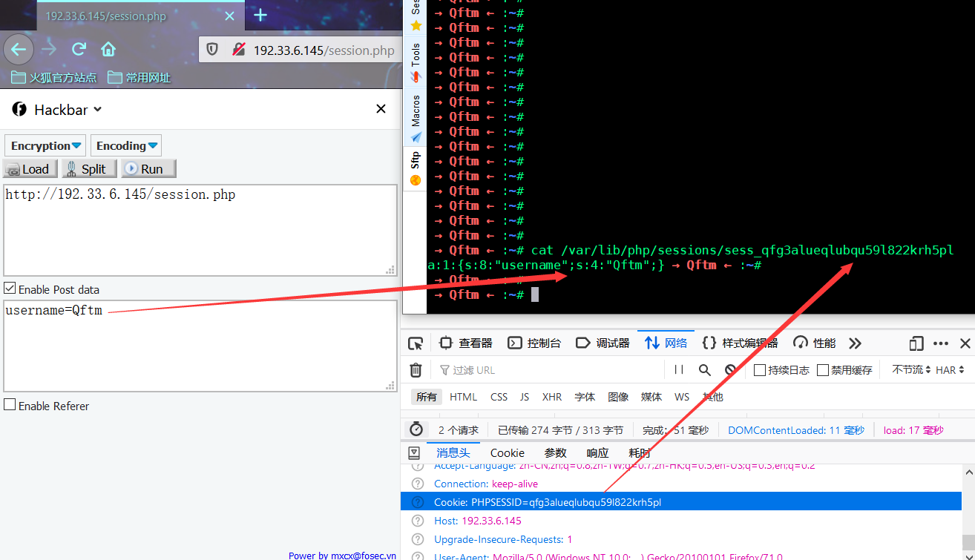Click the tracking protection shield in address bar

tap(212, 50)
